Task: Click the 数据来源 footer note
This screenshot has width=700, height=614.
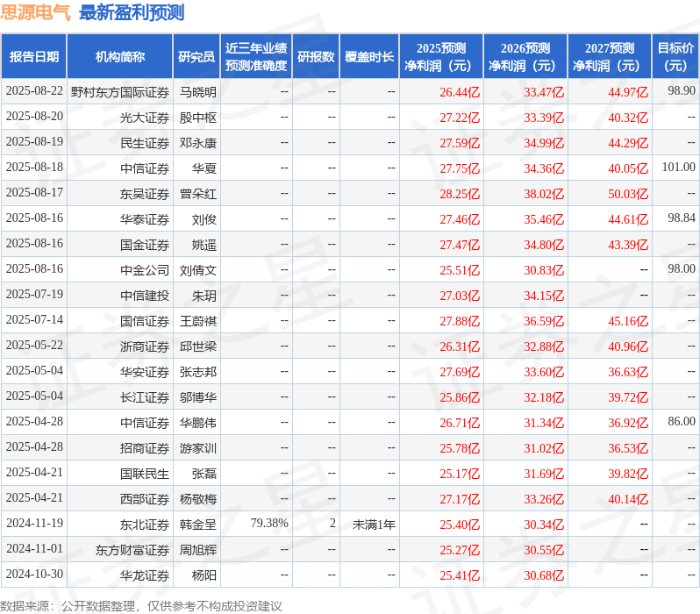Action: (141, 606)
